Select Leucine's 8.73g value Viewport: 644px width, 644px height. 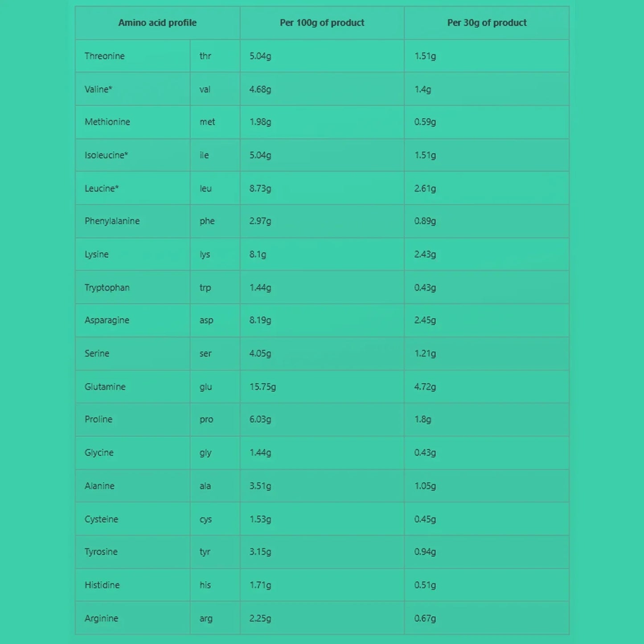click(x=260, y=188)
